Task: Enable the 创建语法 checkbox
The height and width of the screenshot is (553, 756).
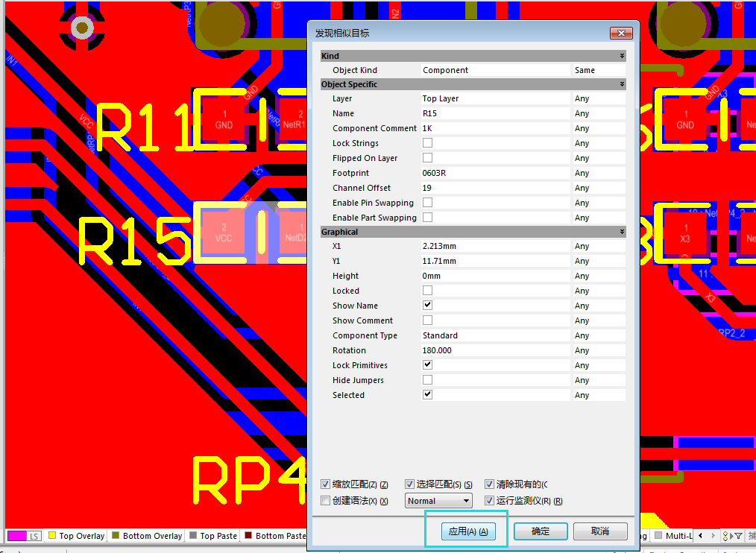Action: point(325,501)
